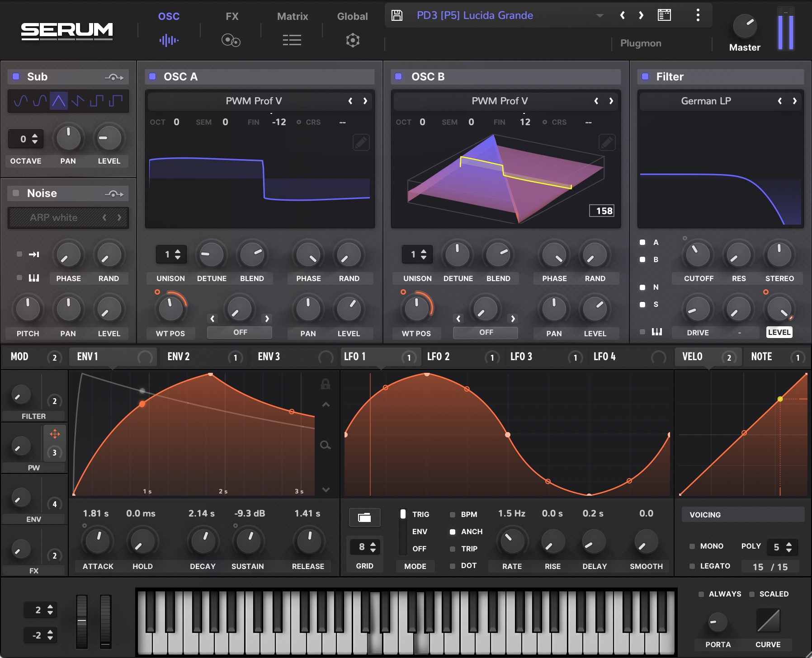This screenshot has height=658, width=812.
Task: Click the envelope zoom magnifier icon
Action: [x=325, y=445]
